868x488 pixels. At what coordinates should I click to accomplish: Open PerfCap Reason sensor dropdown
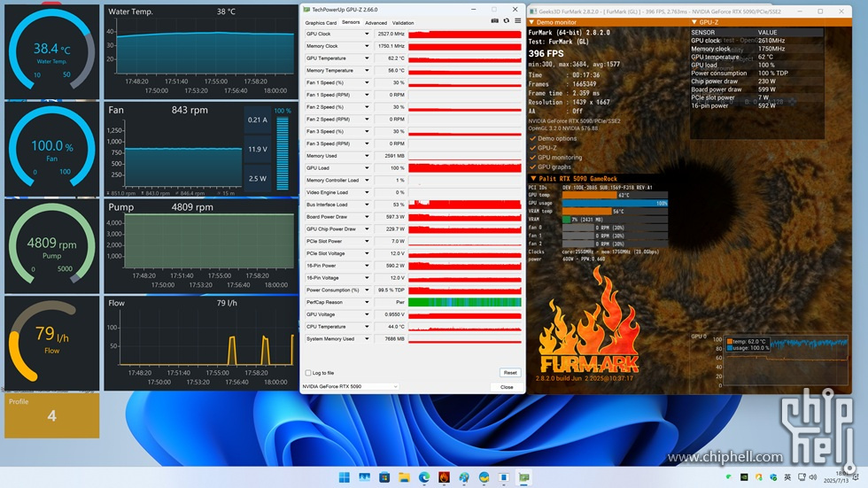point(367,302)
